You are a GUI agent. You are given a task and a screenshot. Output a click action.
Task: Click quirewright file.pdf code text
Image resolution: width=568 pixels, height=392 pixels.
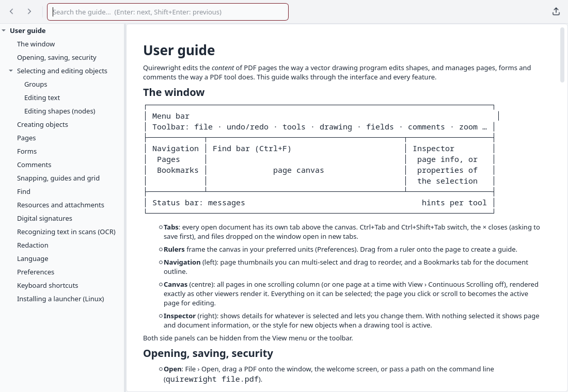[212, 379]
